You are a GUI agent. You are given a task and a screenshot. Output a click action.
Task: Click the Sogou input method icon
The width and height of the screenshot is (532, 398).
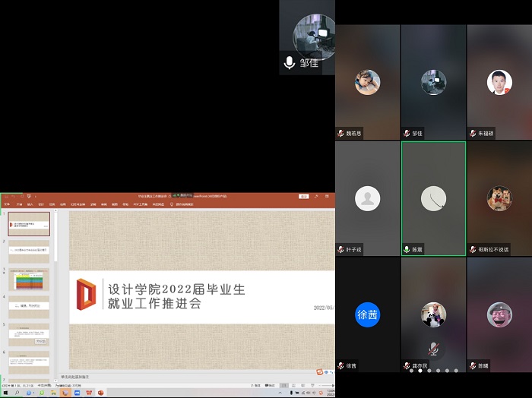pyautogui.click(x=321, y=371)
